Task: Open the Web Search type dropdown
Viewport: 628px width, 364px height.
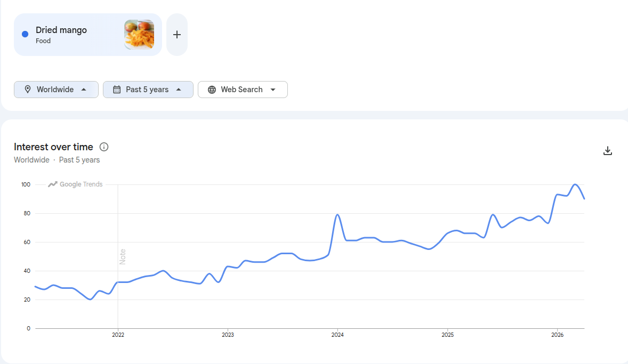Action: 243,90
